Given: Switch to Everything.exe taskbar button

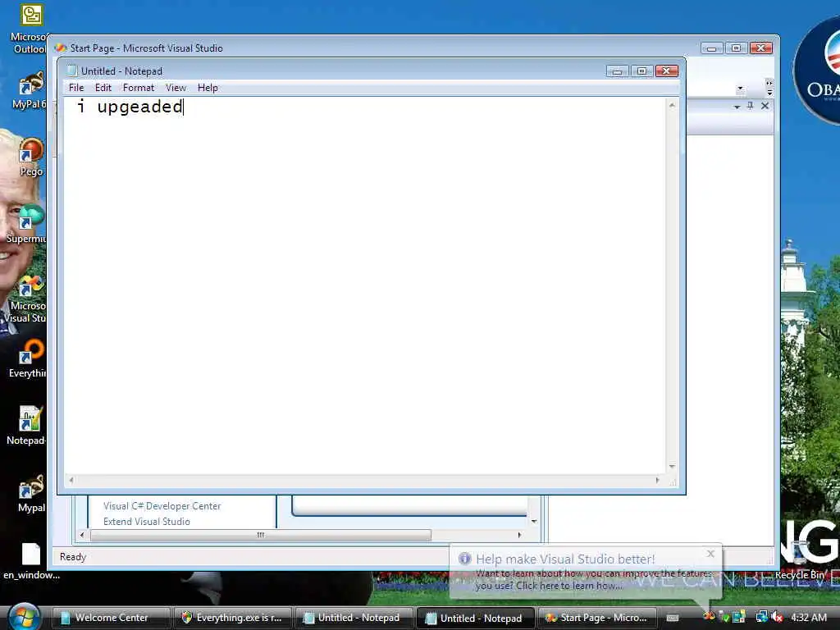Looking at the screenshot, I should [x=232, y=618].
